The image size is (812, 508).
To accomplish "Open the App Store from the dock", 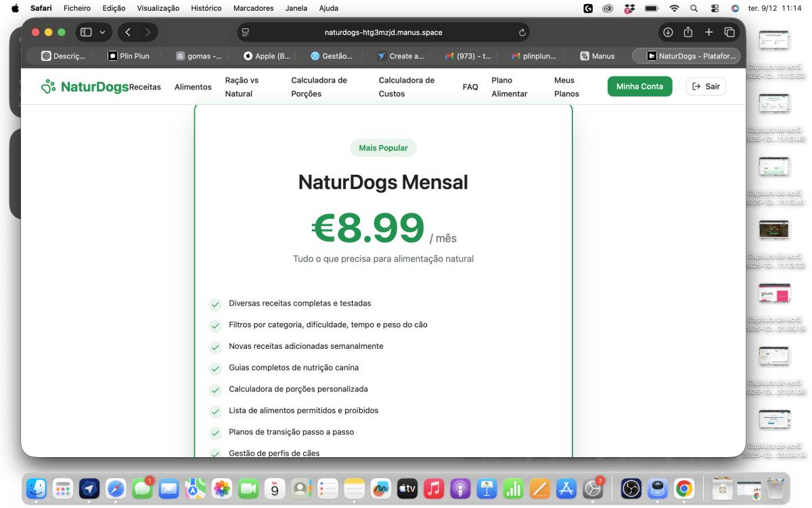I will pyautogui.click(x=566, y=488).
